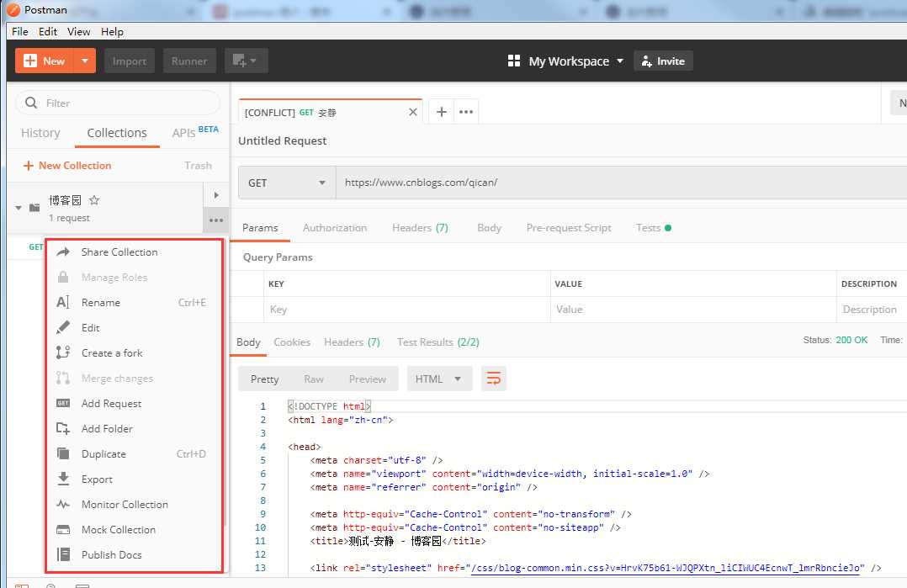Switch to the History tab
907x588 pixels.
[40, 133]
